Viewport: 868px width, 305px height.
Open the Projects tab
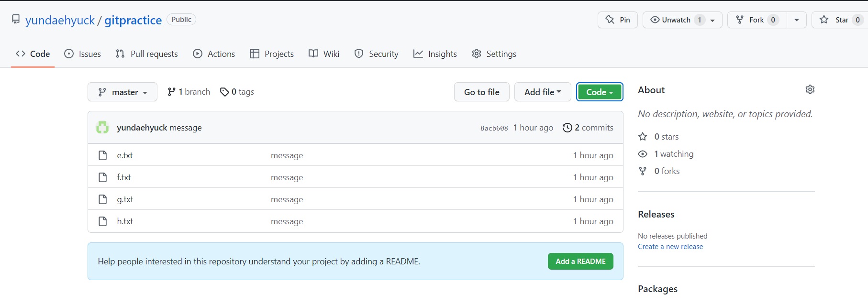click(272, 54)
